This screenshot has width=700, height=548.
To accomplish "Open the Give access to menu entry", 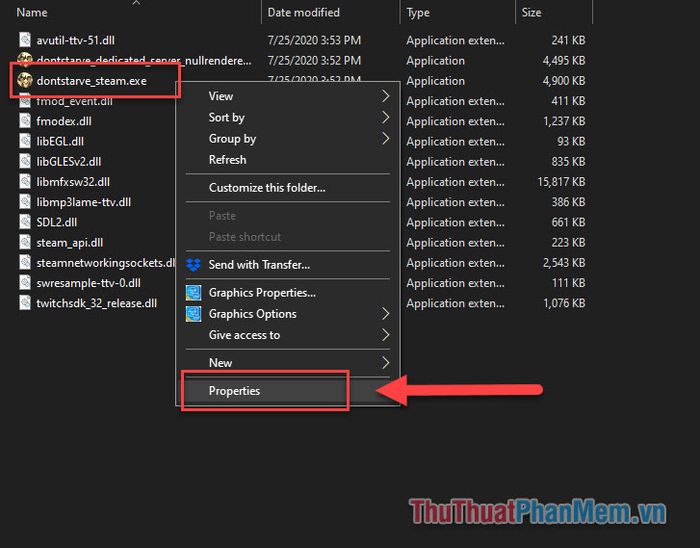I will tap(288, 335).
